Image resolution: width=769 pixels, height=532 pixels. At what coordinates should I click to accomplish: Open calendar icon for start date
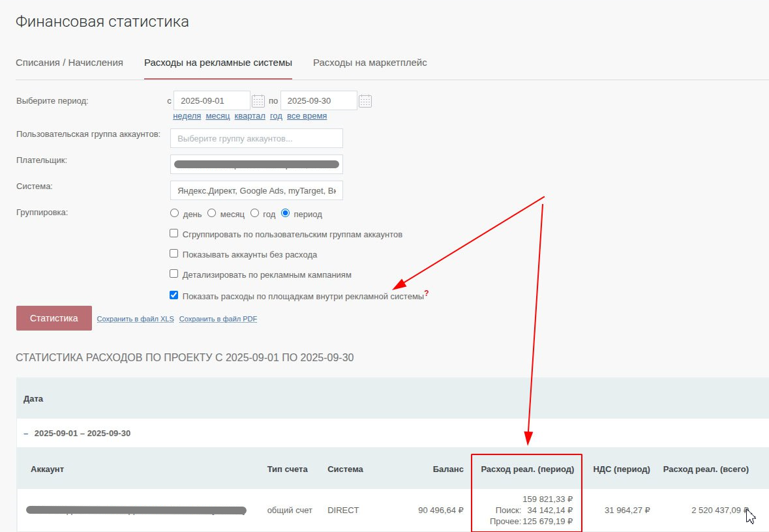click(x=258, y=101)
